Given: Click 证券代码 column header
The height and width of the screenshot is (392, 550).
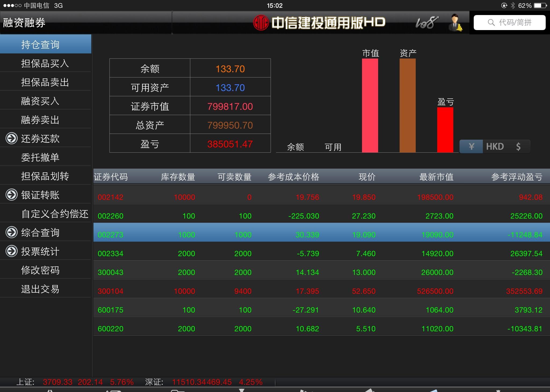Looking at the screenshot, I should pyautogui.click(x=111, y=177).
